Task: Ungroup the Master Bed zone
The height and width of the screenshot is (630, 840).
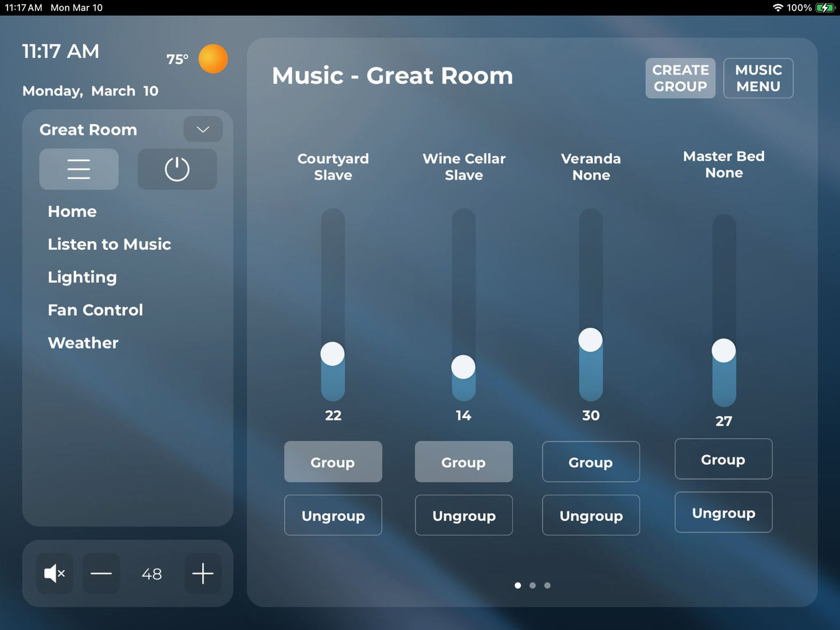Action: coord(723,513)
